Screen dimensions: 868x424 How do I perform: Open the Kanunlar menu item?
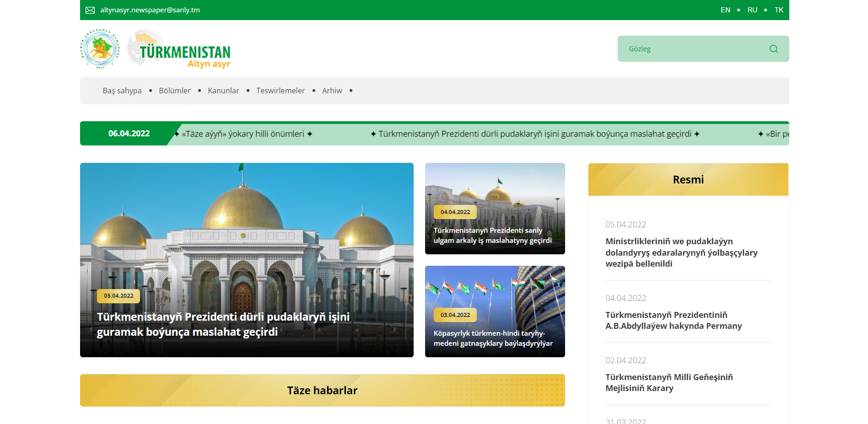coord(223,91)
